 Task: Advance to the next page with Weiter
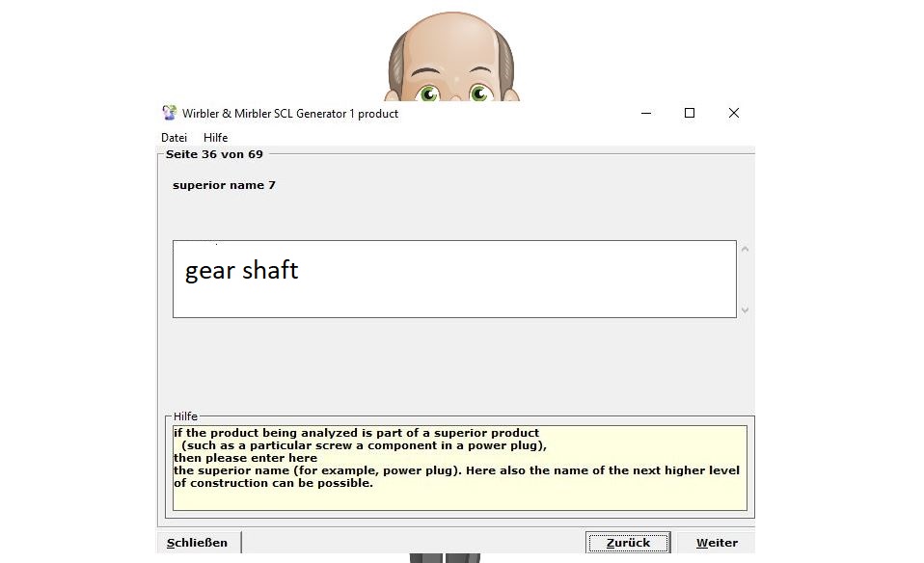click(x=716, y=543)
